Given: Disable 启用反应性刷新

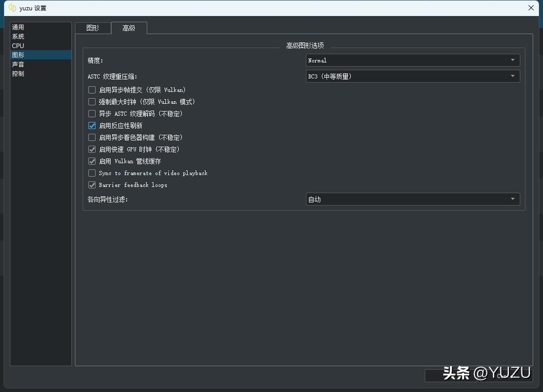Looking at the screenshot, I should tap(91, 126).
